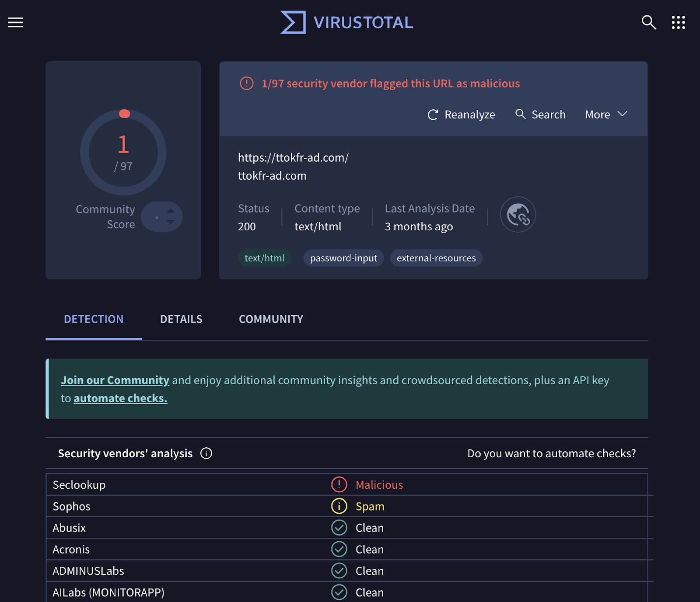The height and width of the screenshot is (602, 700).
Task: Vote up on the community score
Action: [x=171, y=211]
